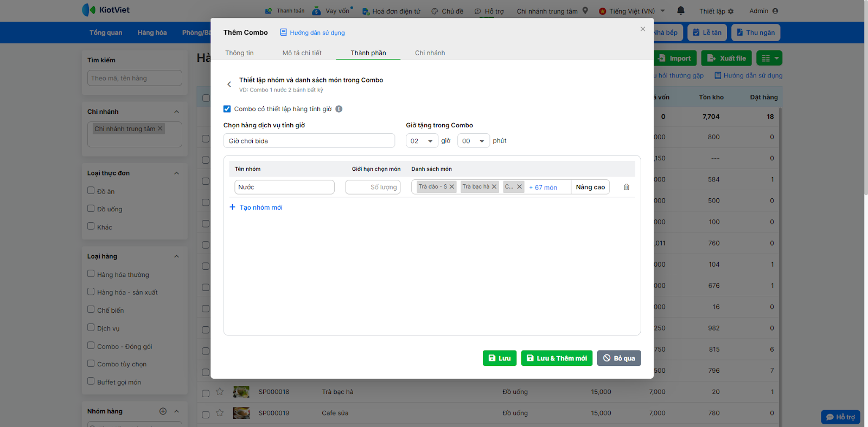Open Vay vốn loan shortcut
Screen dimensions: 868x427
point(332,11)
